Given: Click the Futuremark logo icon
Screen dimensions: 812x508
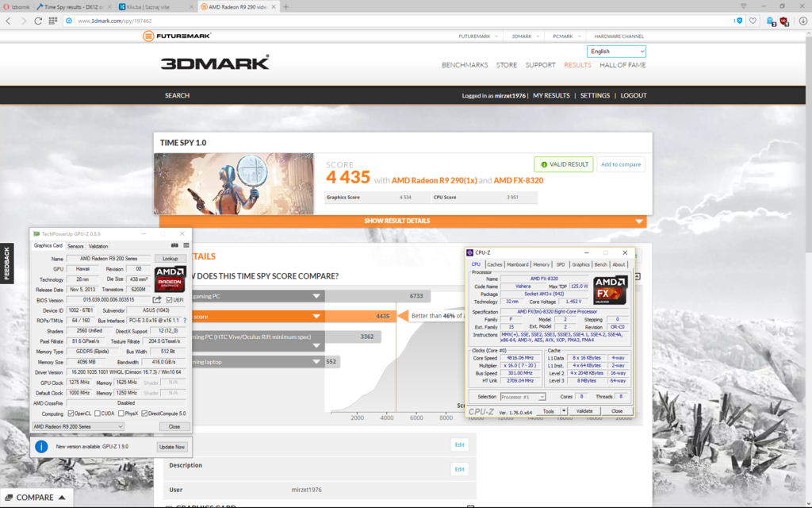Looking at the screenshot, I should click(x=148, y=37).
